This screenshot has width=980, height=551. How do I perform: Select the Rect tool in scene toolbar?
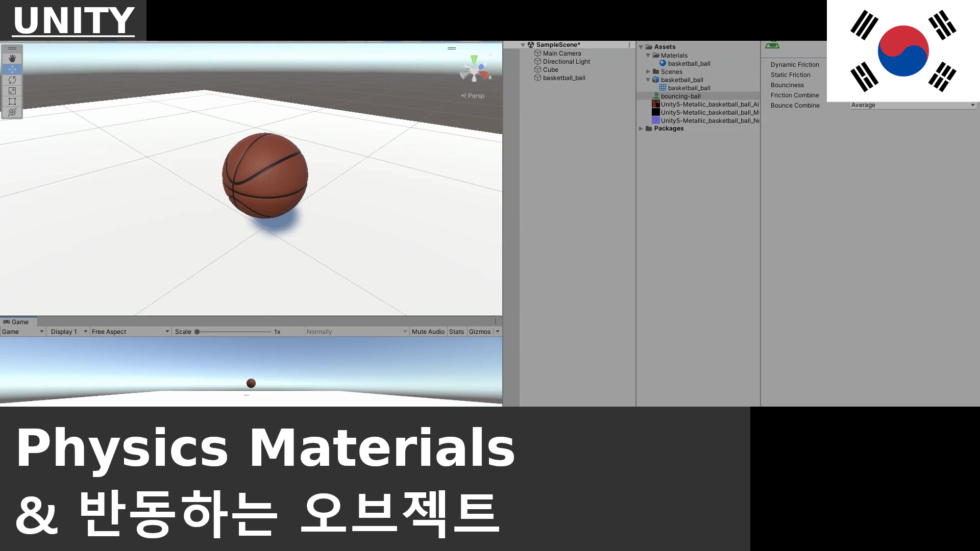(12, 102)
